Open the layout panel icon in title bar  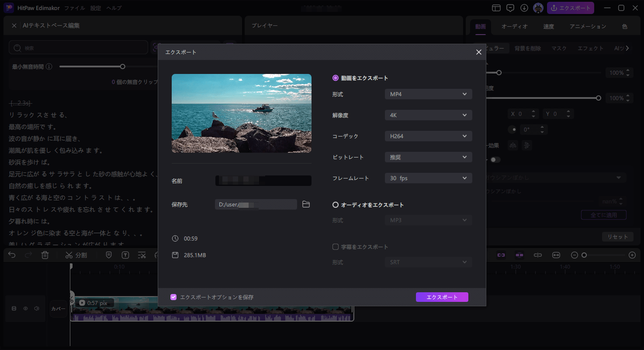496,8
